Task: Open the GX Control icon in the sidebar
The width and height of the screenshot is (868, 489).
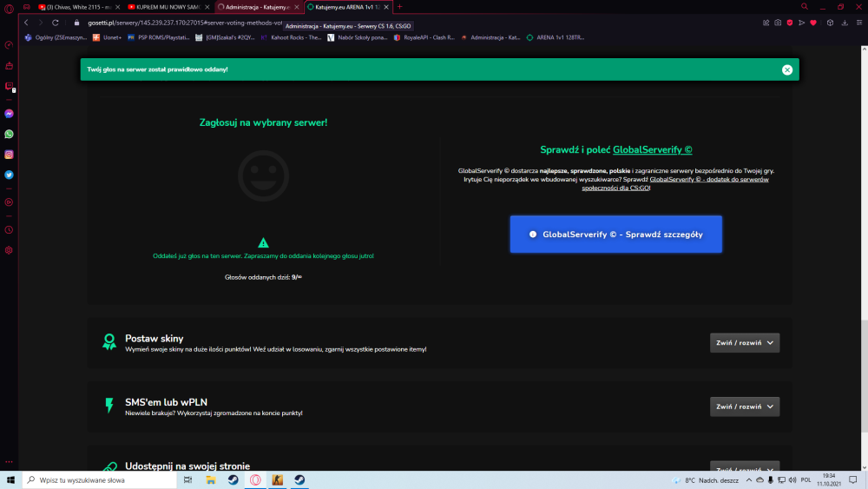Action: [9, 45]
